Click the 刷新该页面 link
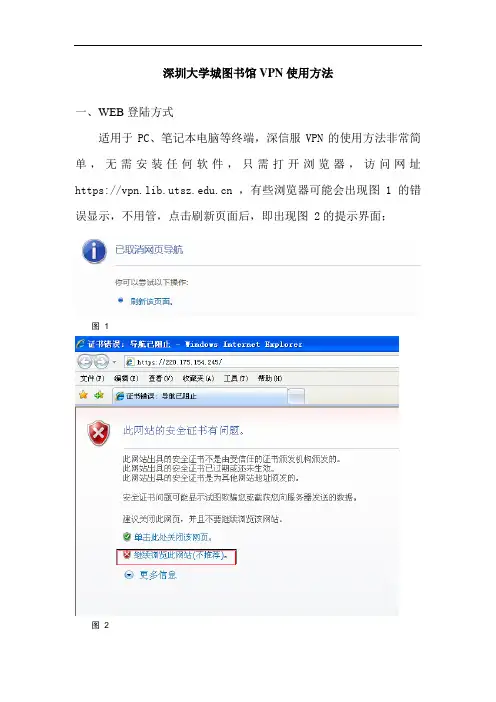This screenshot has width=496, height=702. tap(151, 302)
